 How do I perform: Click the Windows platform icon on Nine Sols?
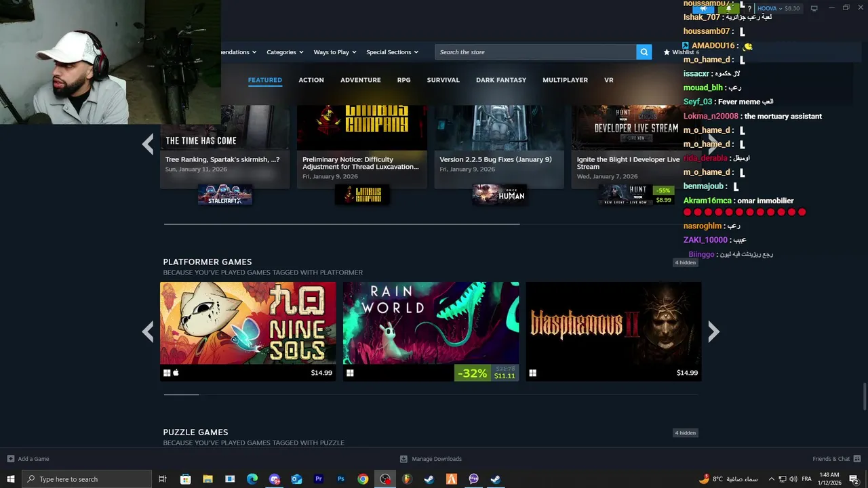167,373
